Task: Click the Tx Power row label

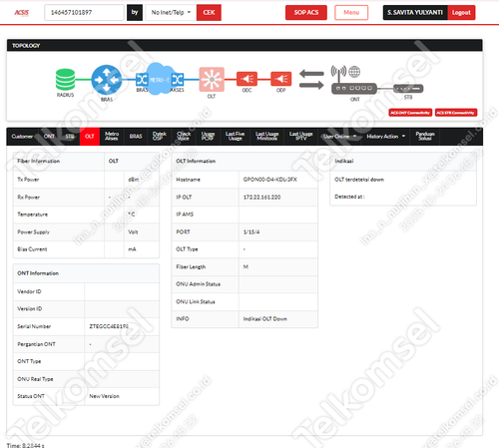Action: pos(28,180)
